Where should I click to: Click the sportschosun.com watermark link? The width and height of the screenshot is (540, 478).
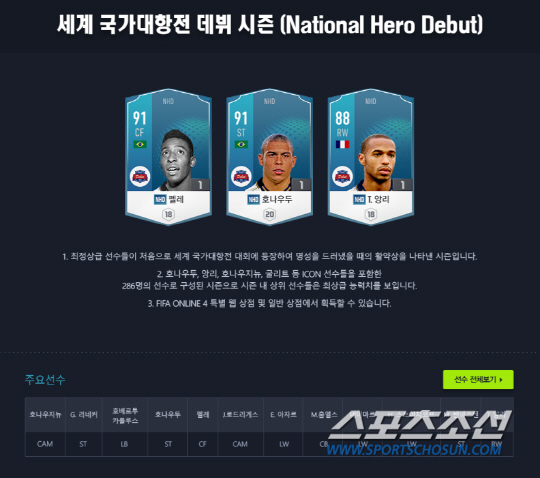[x=414, y=449]
